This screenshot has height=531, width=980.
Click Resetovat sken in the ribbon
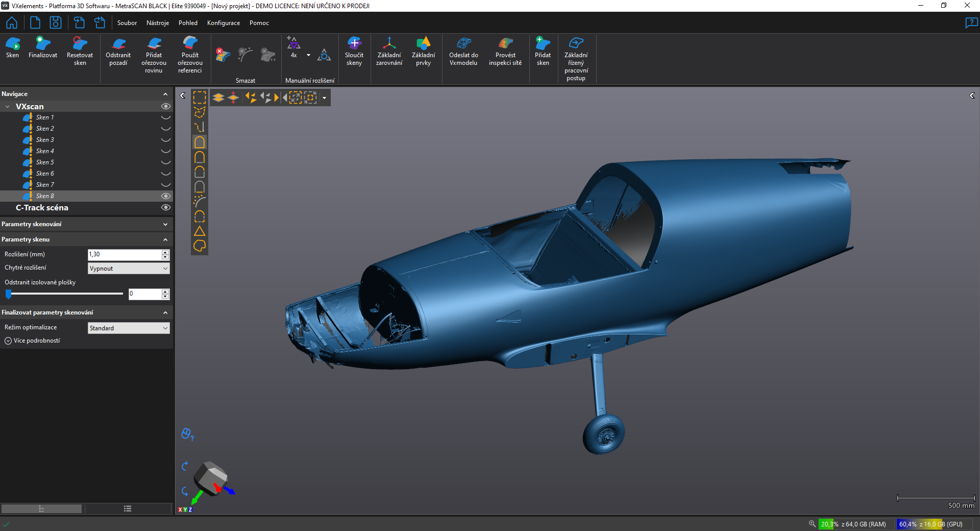80,44
